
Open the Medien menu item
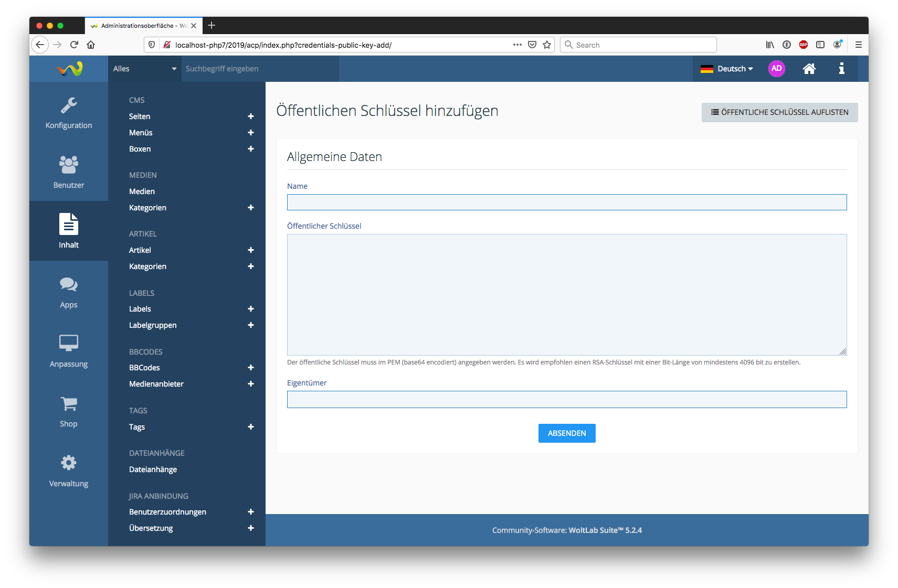[x=142, y=191]
